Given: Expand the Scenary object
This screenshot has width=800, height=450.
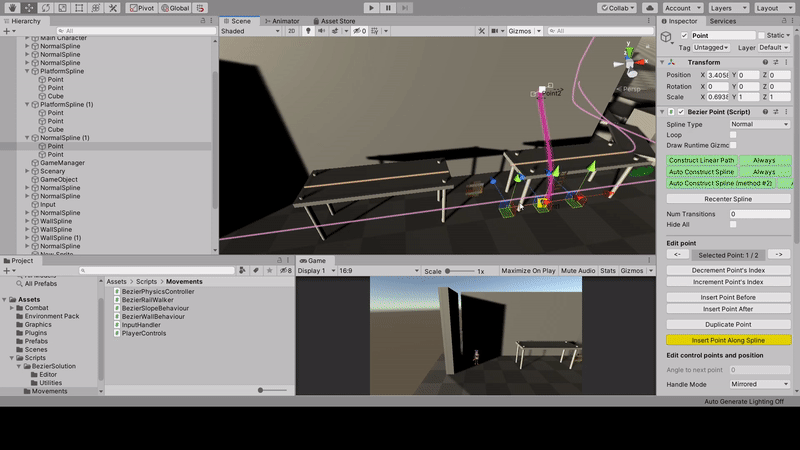Looking at the screenshot, I should point(27,171).
